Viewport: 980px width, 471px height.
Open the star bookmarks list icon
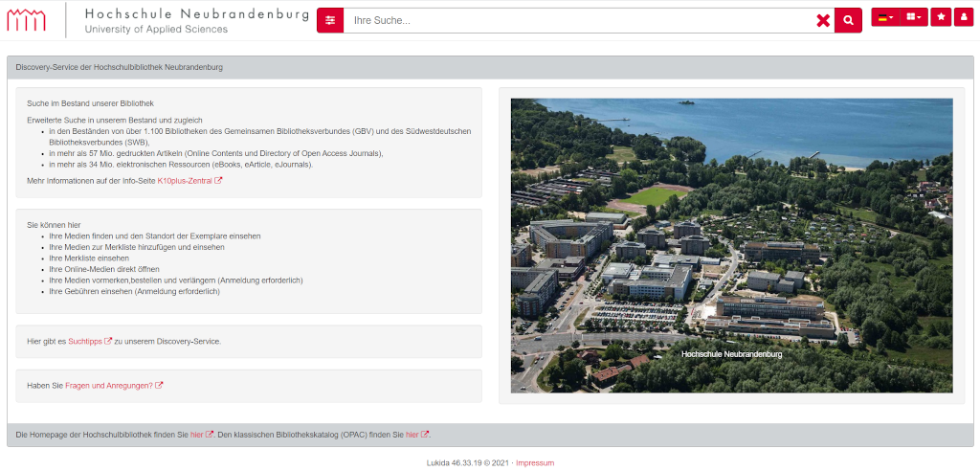tap(941, 17)
